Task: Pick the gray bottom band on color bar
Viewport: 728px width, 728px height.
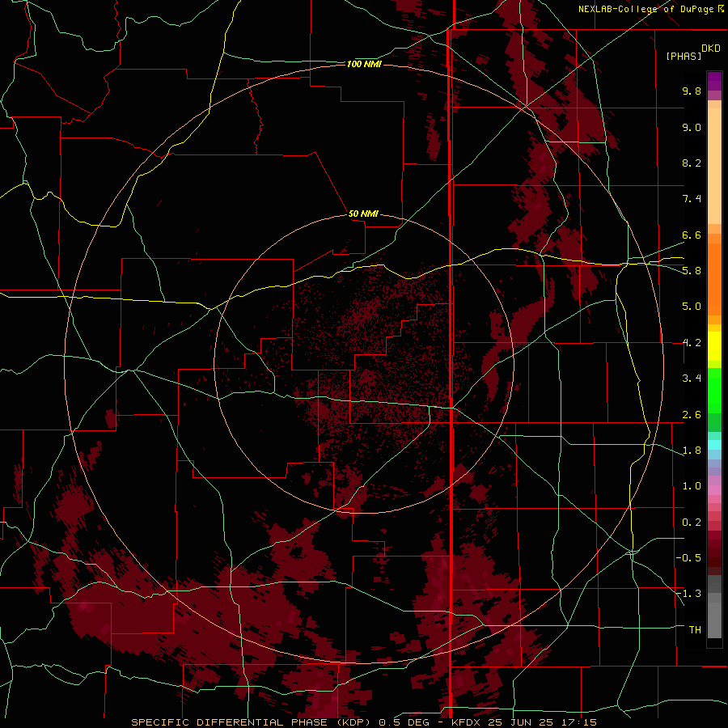Action: tap(714, 620)
